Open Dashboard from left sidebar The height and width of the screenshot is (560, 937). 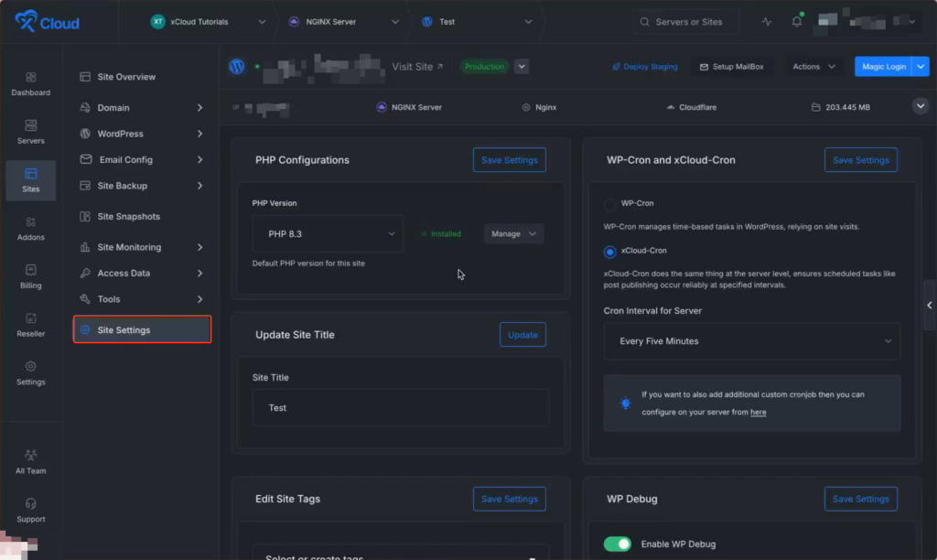pos(30,83)
